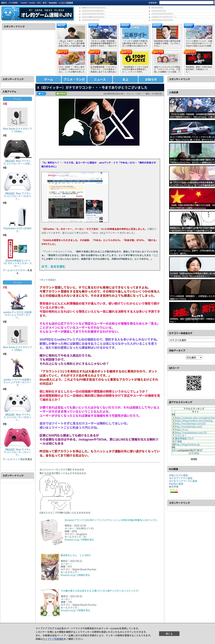Open the twitter link in top bar

pyautogui.click(x=24, y=3)
